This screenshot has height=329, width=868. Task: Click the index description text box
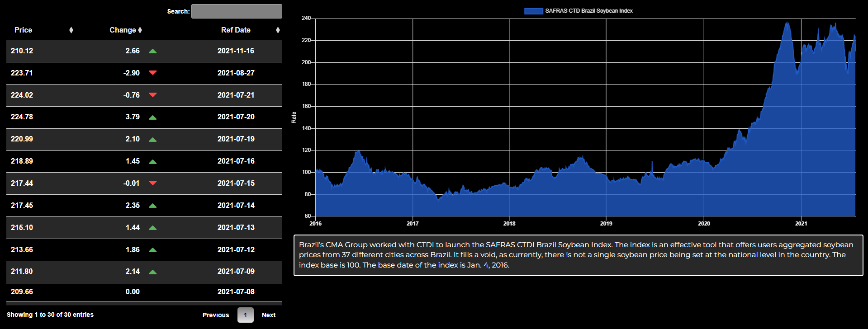tap(578, 255)
